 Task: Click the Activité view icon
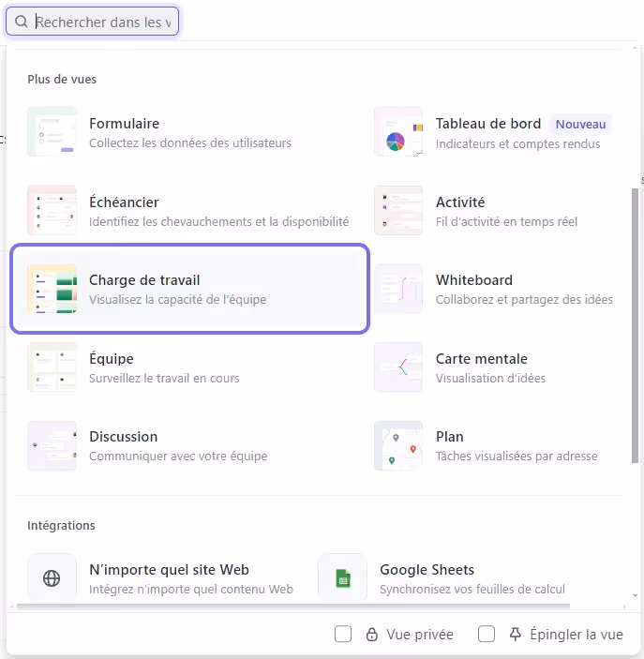[x=398, y=211]
